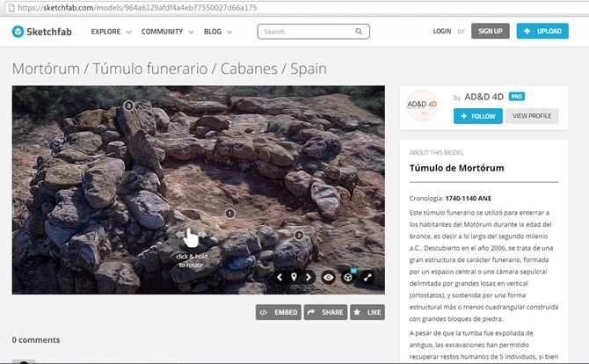589x364 pixels.
Task: Click the annotation location pin icon
Action: click(294, 277)
